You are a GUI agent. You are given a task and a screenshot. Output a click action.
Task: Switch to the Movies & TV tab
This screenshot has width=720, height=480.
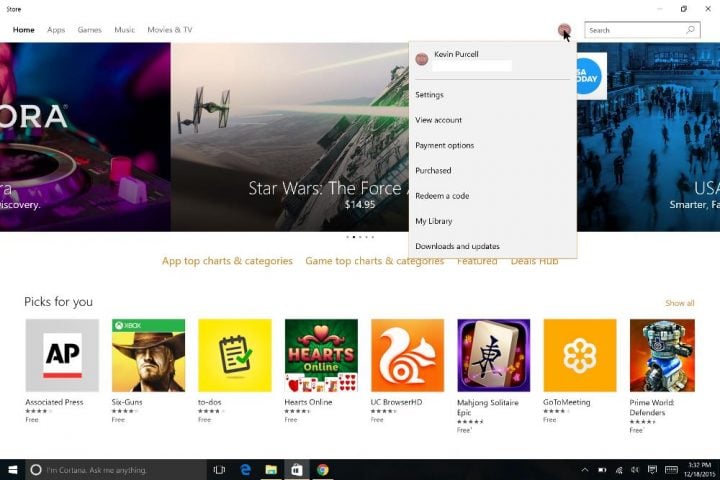click(x=170, y=30)
